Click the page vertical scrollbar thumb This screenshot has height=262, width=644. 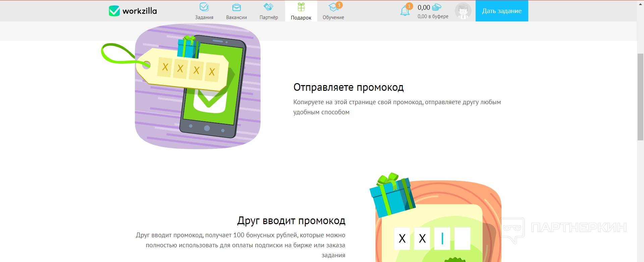point(640,97)
